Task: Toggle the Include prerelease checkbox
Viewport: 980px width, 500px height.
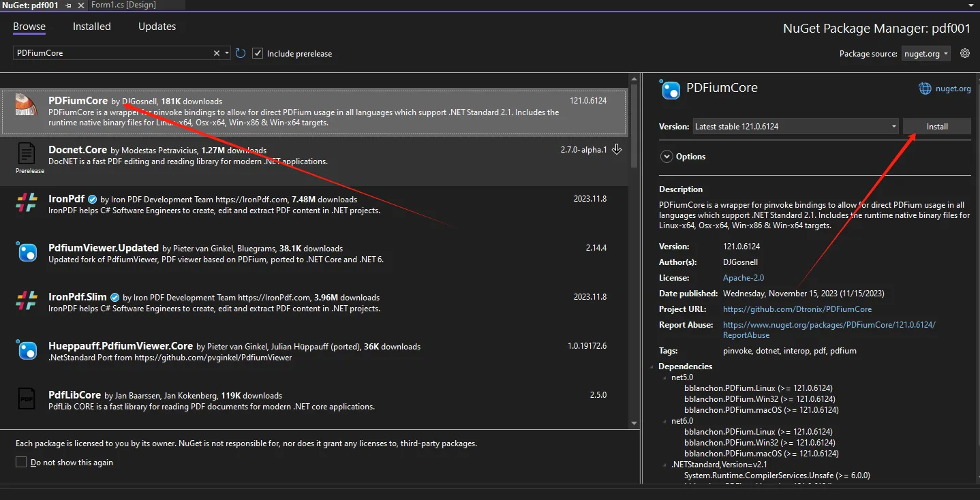Action: (258, 53)
